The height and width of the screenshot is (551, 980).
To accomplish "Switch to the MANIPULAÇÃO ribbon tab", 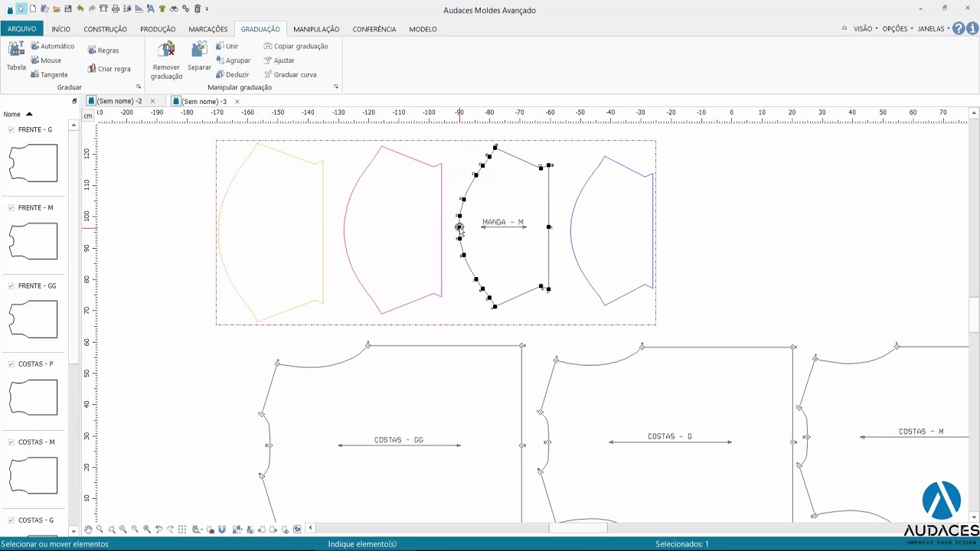I will (x=316, y=29).
